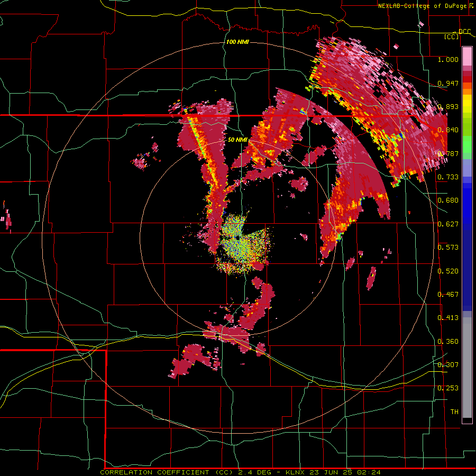Click the yellow band of color bar
Image resolution: width=476 pixels, height=476 pixels.
[467, 104]
